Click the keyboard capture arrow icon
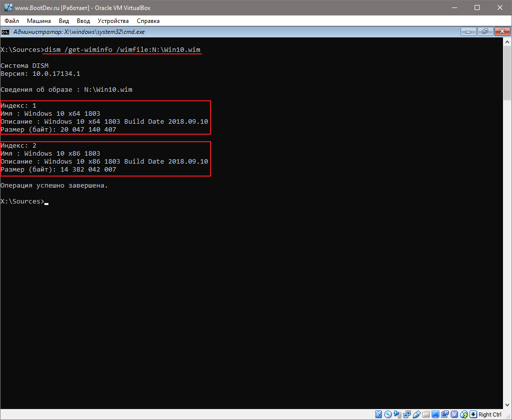Viewport: 512px width, 420px height. click(x=473, y=415)
